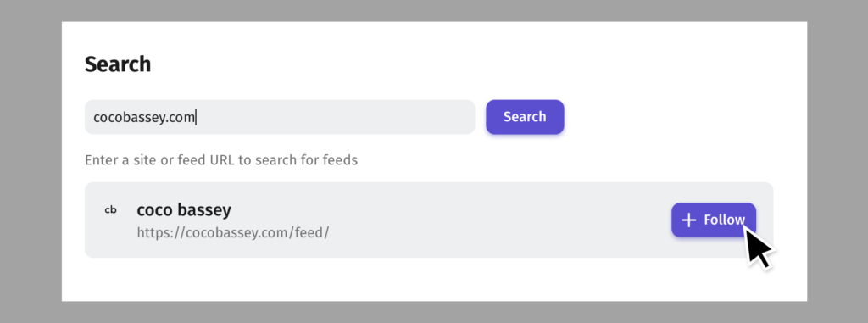Submit the cocobassey.com query with Search
The height and width of the screenshot is (323, 868).
[x=525, y=117]
